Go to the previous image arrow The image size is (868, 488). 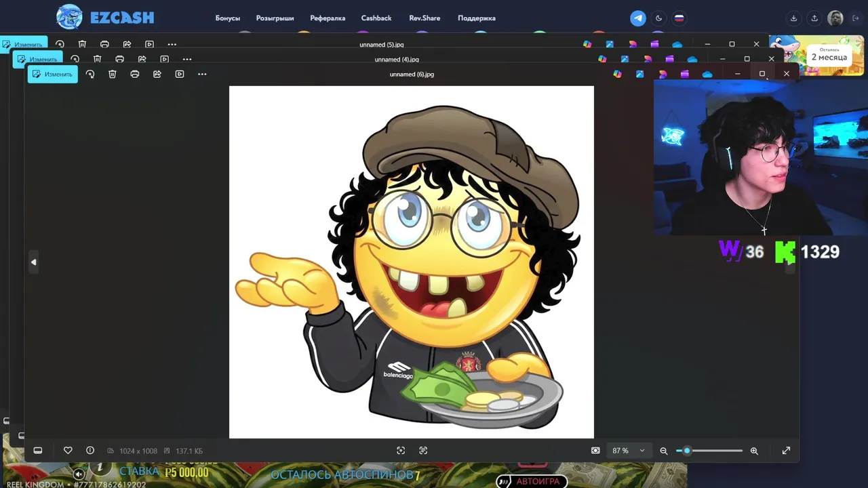pos(33,262)
